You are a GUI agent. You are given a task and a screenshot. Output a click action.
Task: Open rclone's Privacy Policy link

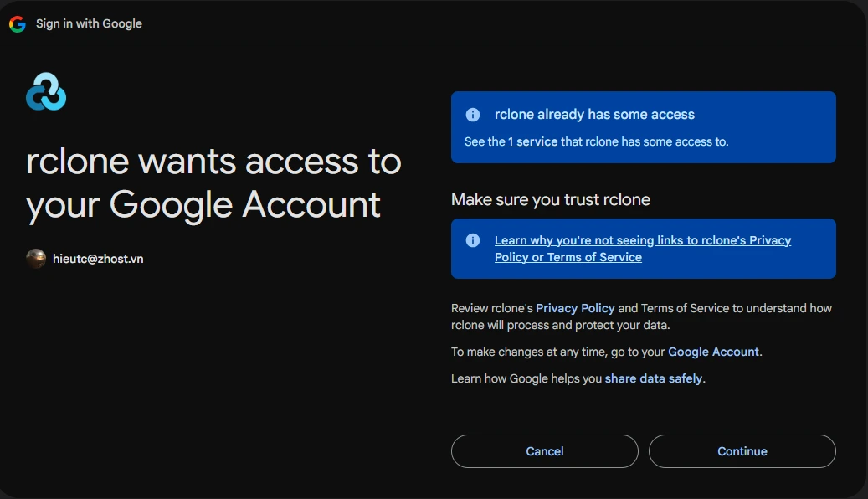(x=575, y=308)
